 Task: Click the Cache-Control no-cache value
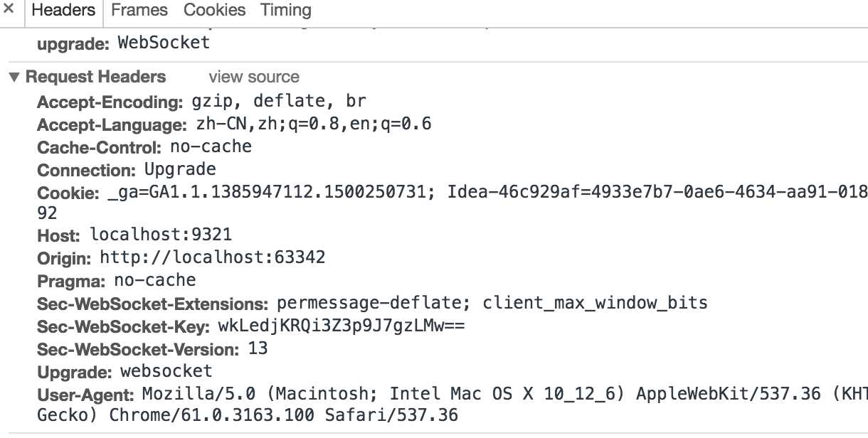pos(211,147)
